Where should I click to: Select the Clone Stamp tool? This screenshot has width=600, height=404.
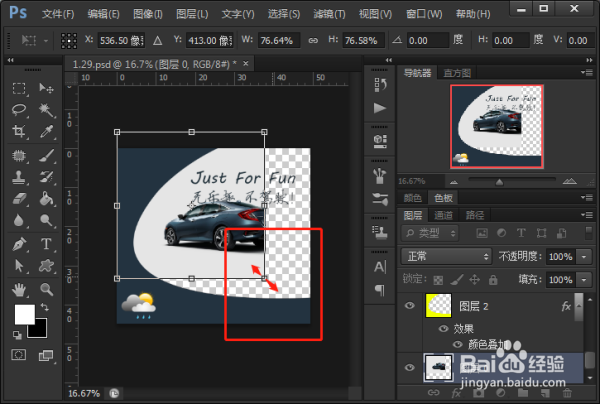pyautogui.click(x=19, y=177)
